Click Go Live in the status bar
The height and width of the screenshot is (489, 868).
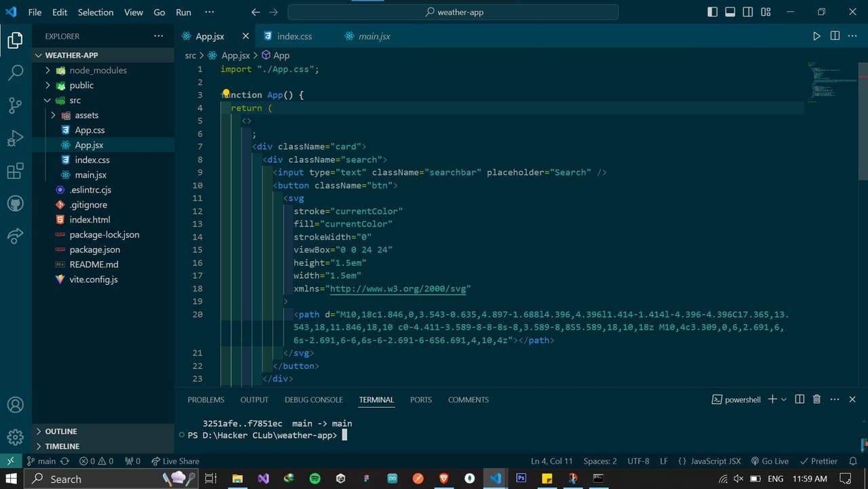click(770, 461)
